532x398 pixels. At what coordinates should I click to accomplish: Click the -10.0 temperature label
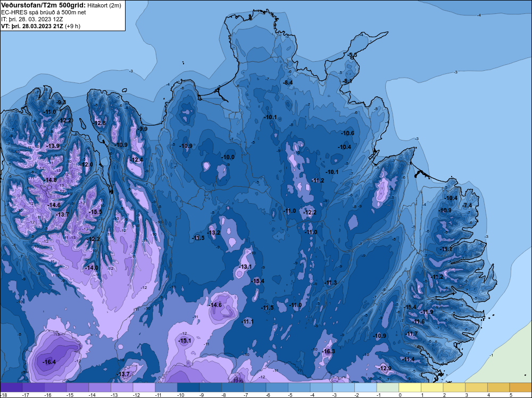[x=228, y=157]
